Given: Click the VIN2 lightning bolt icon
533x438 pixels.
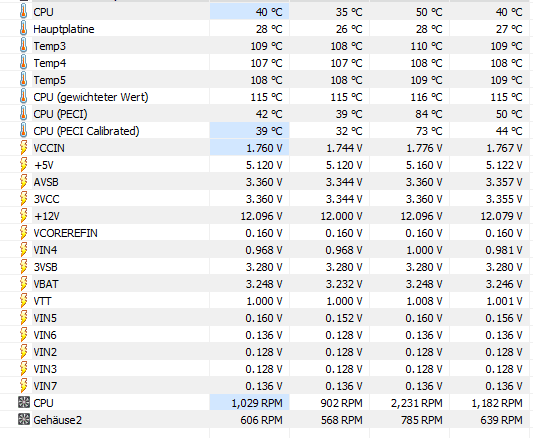Looking at the screenshot, I should tap(23, 352).
